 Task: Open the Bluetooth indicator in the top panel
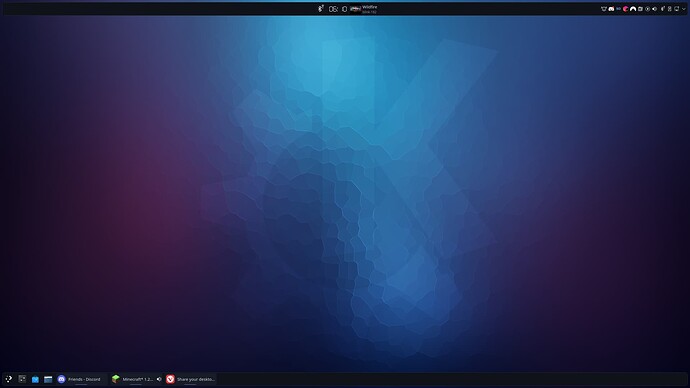click(321, 9)
